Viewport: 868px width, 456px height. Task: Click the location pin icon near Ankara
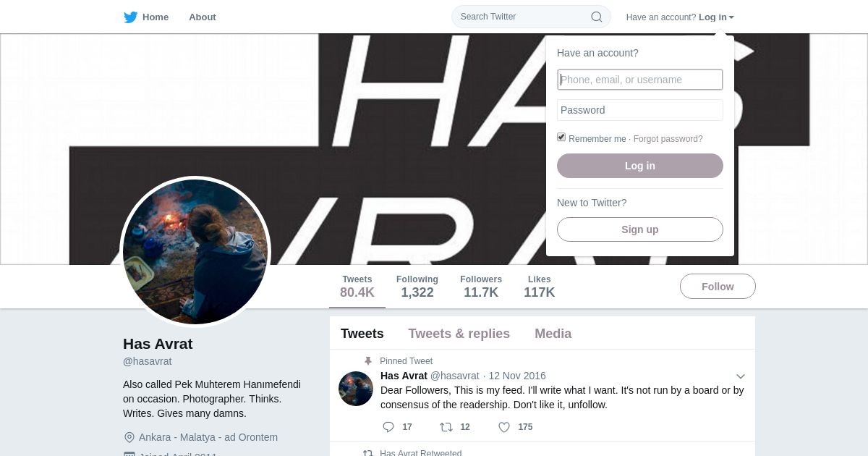pos(129,437)
